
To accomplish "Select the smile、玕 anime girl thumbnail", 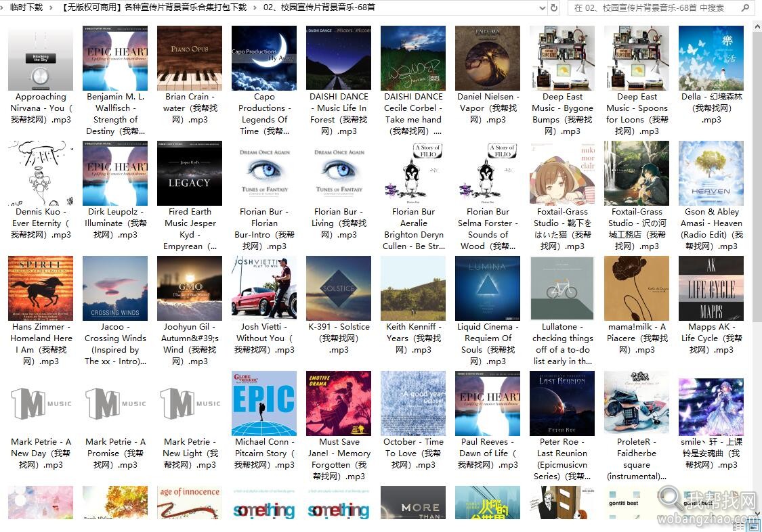I will pos(711,407).
